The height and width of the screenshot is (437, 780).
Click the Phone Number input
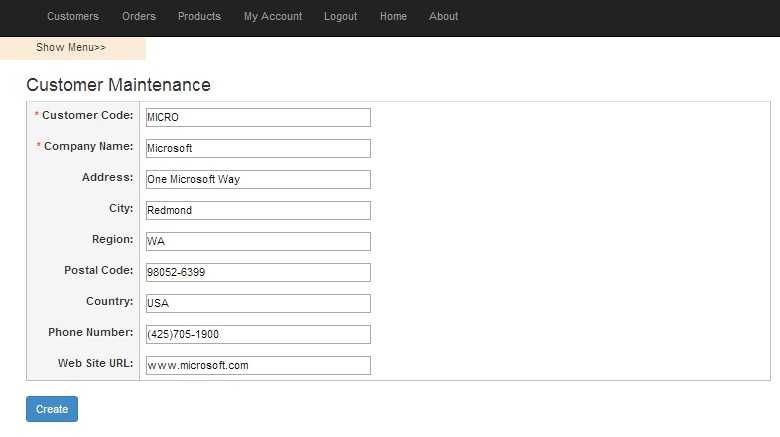click(x=258, y=334)
